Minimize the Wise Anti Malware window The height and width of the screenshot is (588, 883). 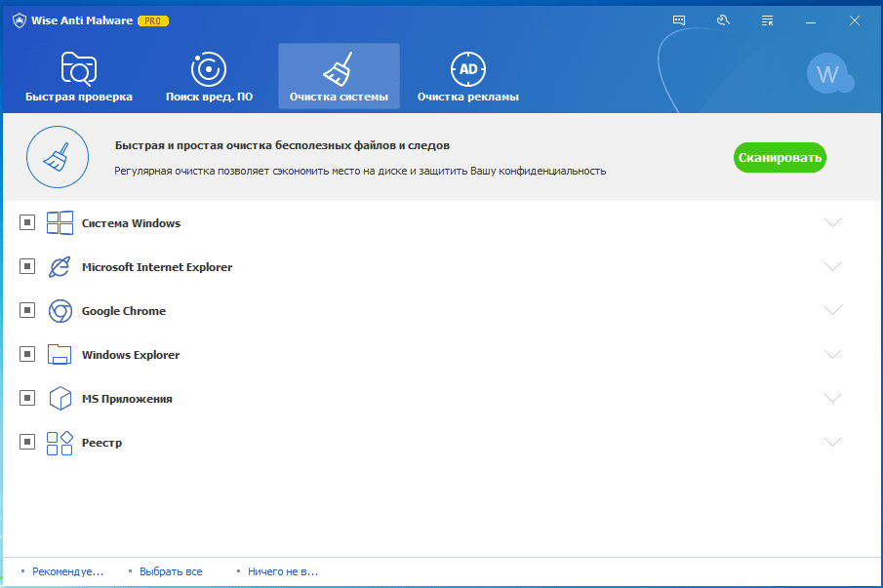click(811, 20)
